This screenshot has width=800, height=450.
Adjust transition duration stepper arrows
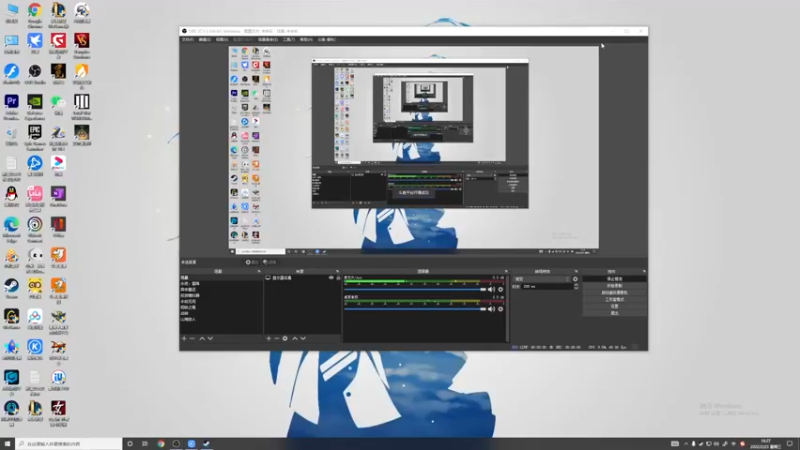coord(576,287)
